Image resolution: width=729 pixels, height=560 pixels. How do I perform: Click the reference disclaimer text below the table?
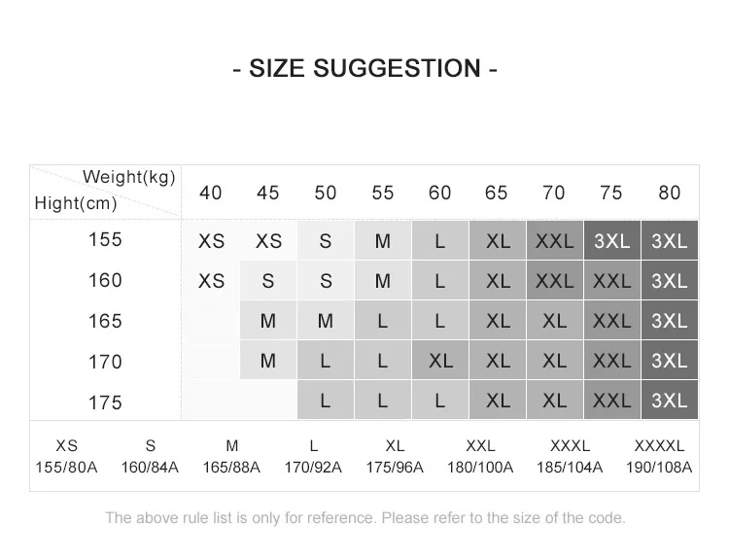364,517
